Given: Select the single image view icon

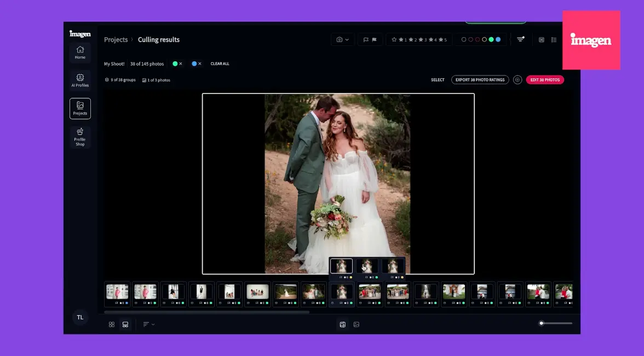Looking at the screenshot, I should point(357,324).
